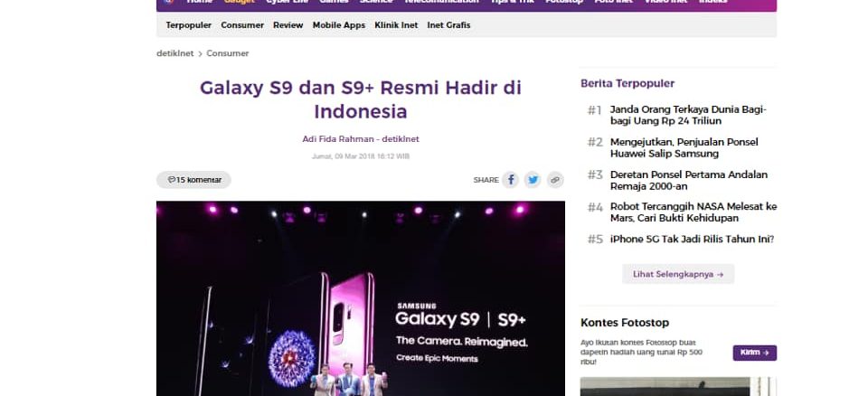This screenshot has height=396, width=868.
Task: Click Lihat Selengkapnya button
Action: point(678,274)
